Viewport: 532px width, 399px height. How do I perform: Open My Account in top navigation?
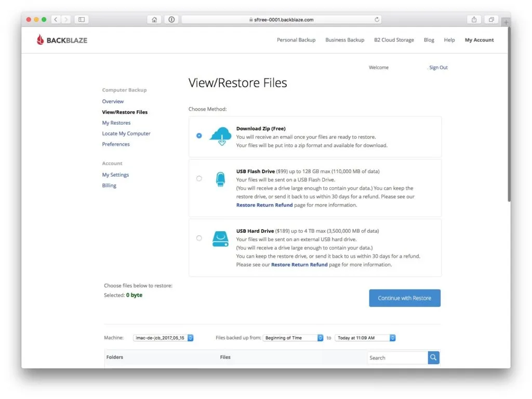tap(479, 39)
